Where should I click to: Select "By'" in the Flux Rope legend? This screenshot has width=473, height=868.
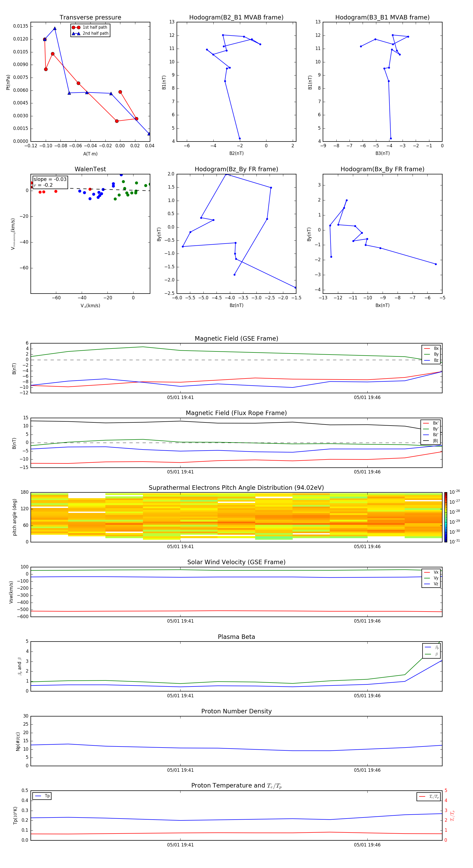tap(431, 429)
